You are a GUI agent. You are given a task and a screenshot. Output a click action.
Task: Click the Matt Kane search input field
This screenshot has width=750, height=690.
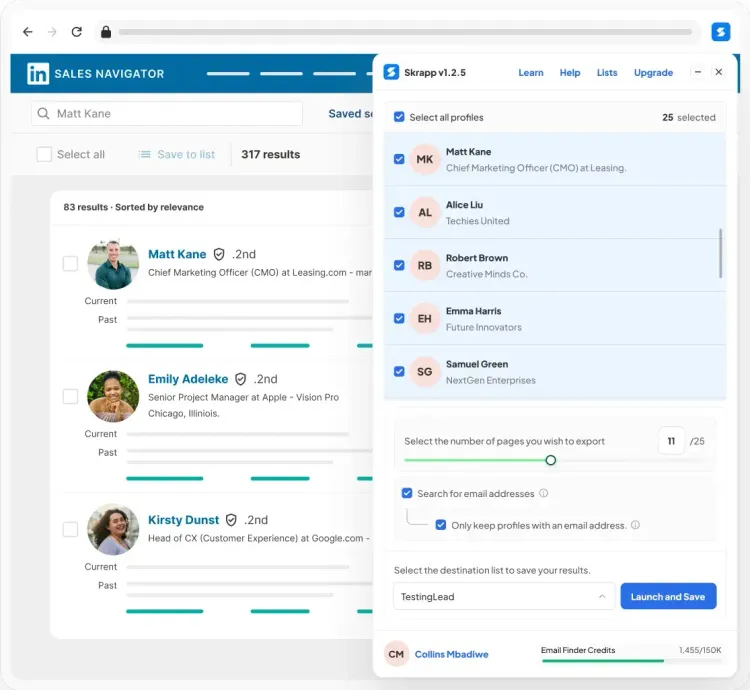(x=167, y=113)
